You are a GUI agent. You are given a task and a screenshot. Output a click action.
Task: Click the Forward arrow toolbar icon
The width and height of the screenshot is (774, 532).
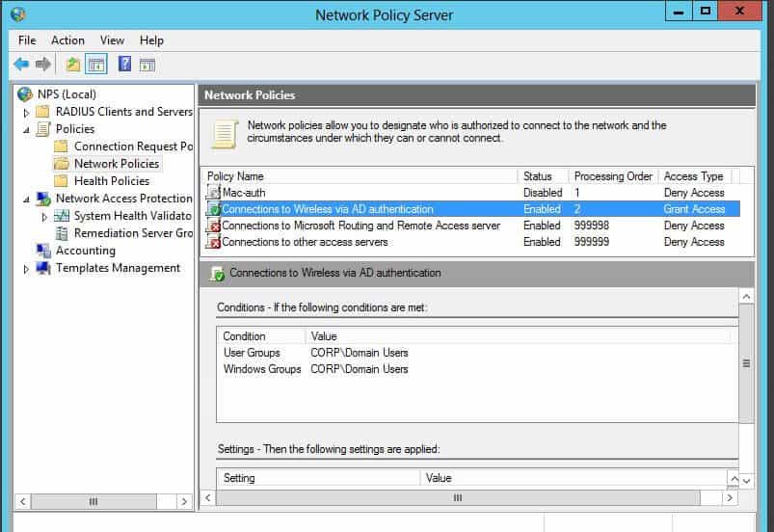43,65
